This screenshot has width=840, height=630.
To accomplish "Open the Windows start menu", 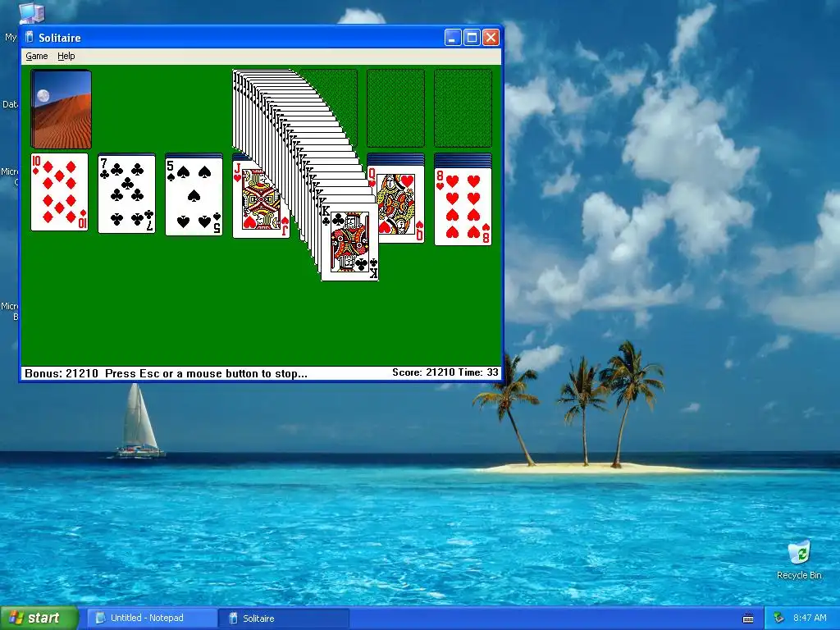I will tap(39, 618).
